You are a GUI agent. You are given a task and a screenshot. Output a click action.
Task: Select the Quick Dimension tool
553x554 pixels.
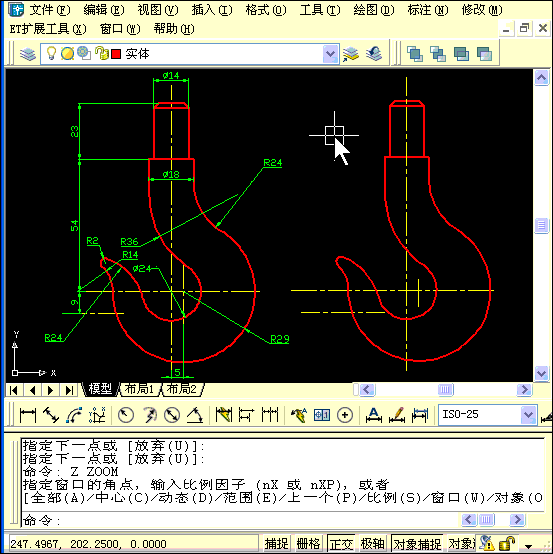tap(224, 415)
